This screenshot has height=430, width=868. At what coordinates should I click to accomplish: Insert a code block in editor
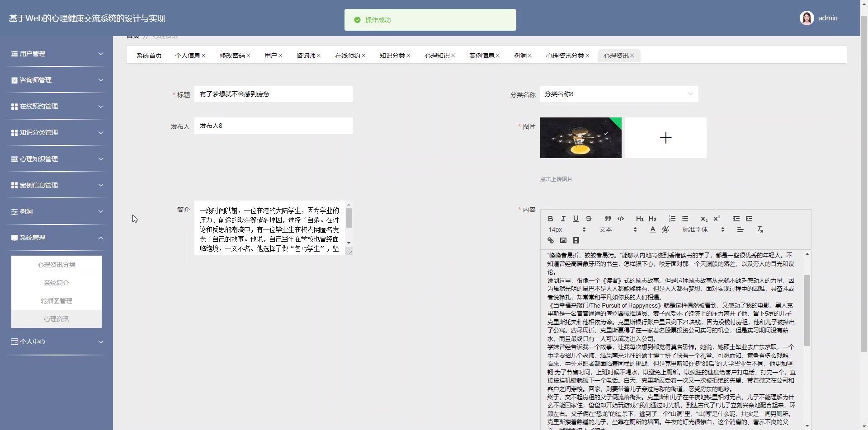[x=621, y=219]
